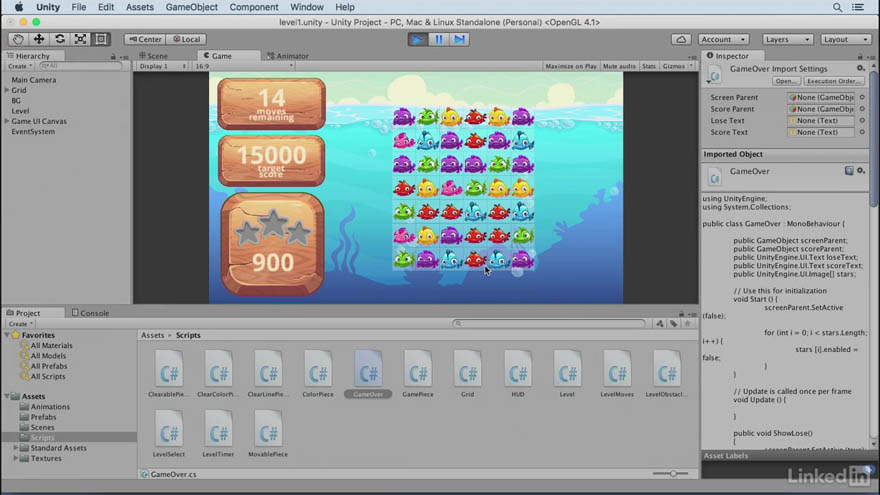
Task: Step forward one frame
Action: (459, 39)
